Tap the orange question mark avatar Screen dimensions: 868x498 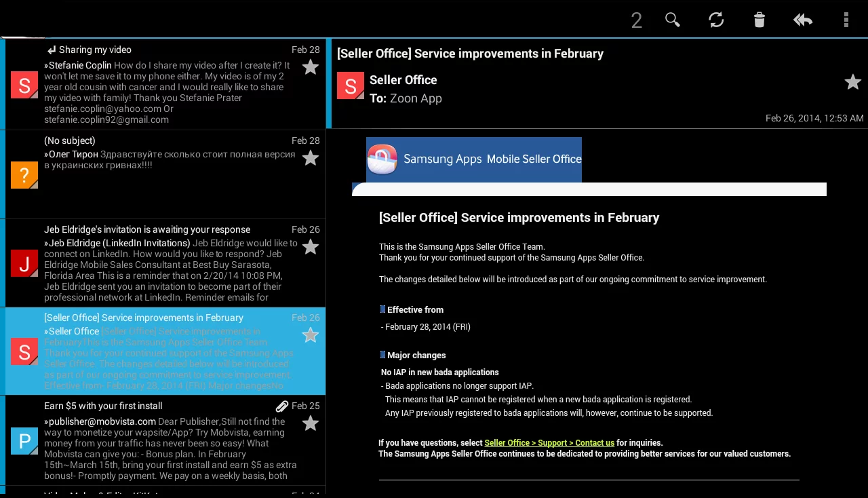point(24,175)
